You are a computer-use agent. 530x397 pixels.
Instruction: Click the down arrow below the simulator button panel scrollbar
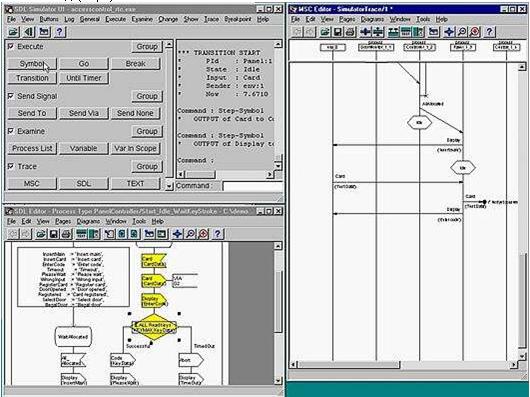click(x=169, y=185)
